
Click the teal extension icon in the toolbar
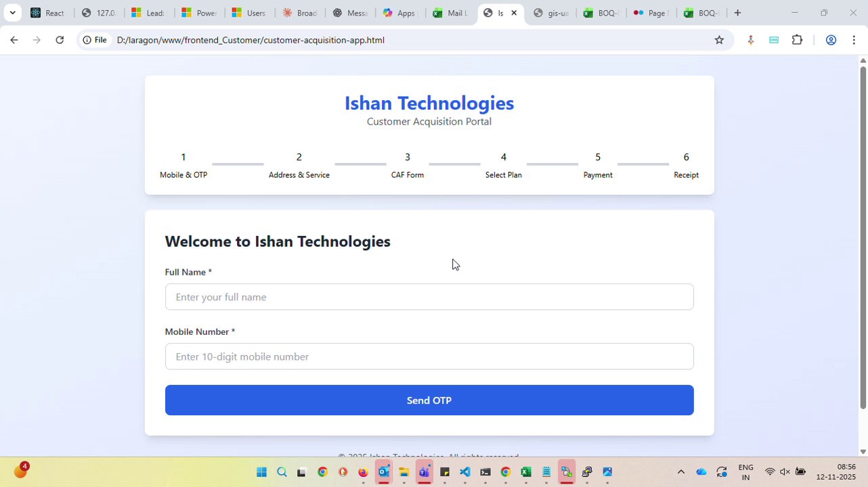pyautogui.click(x=774, y=40)
